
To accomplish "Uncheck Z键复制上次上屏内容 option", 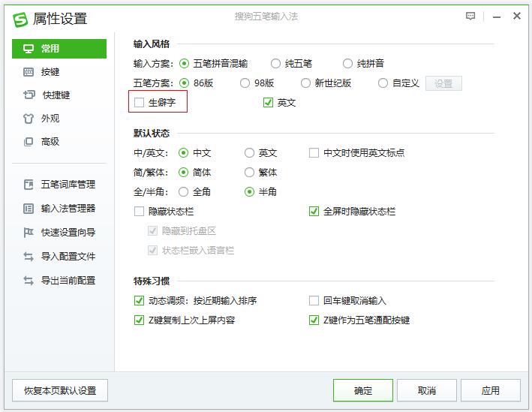I will tap(139, 320).
